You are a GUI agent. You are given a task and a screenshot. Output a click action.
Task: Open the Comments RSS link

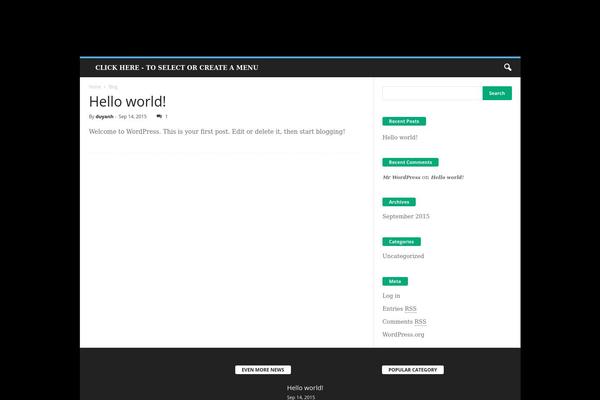[x=404, y=322]
